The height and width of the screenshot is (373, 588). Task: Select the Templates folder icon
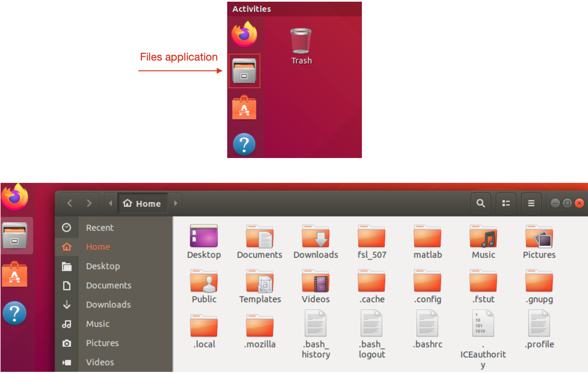pyautogui.click(x=260, y=281)
